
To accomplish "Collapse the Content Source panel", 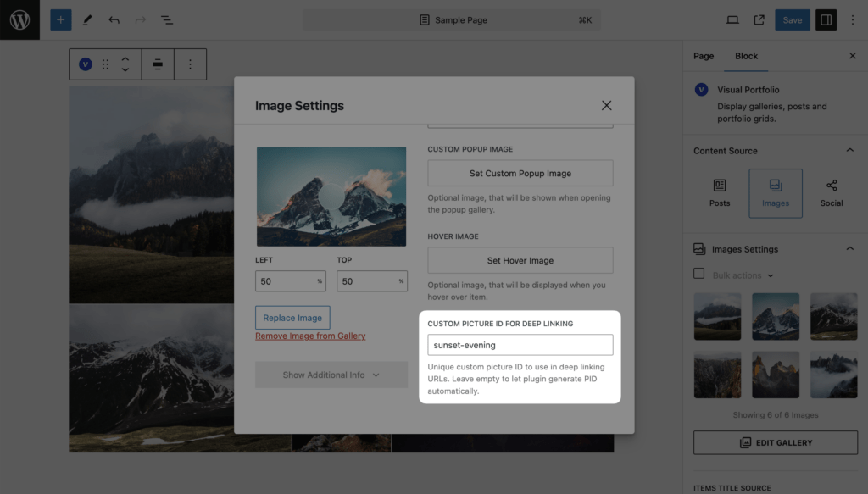I will point(849,150).
